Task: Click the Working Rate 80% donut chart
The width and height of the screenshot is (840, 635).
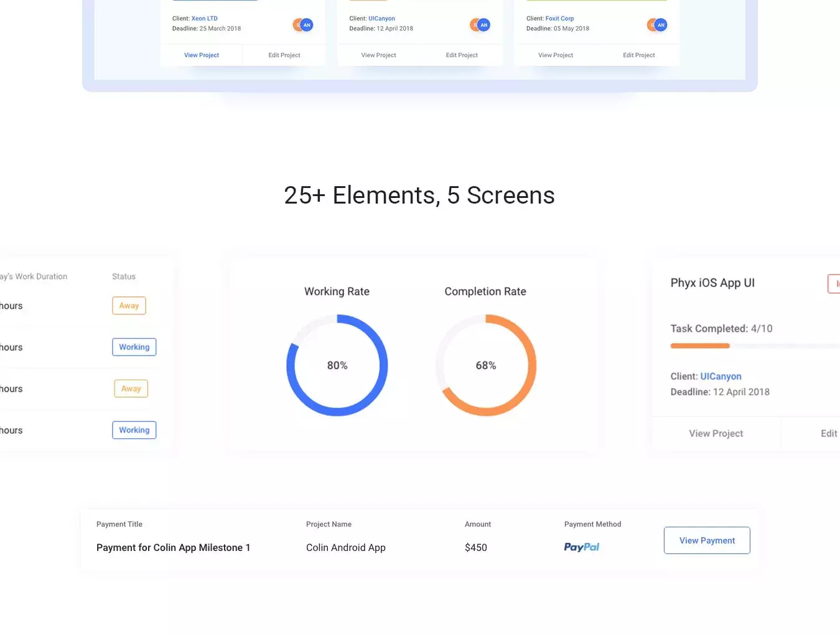Action: [x=337, y=365]
